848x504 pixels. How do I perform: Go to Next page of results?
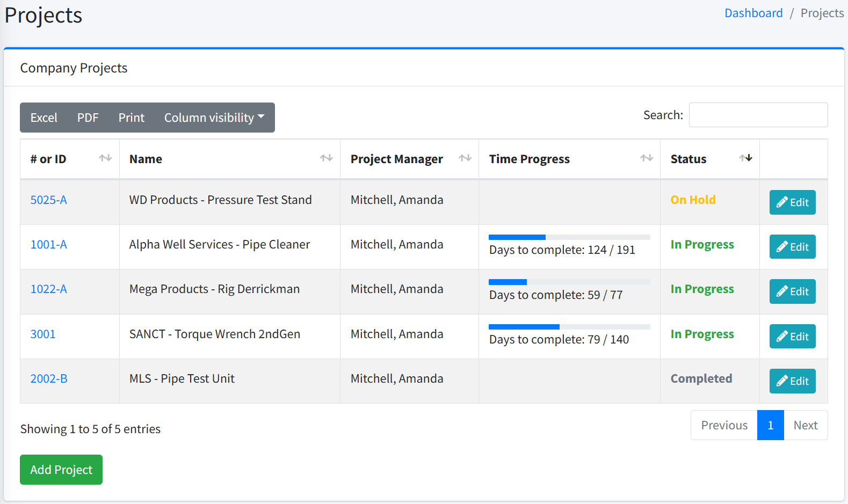(805, 425)
